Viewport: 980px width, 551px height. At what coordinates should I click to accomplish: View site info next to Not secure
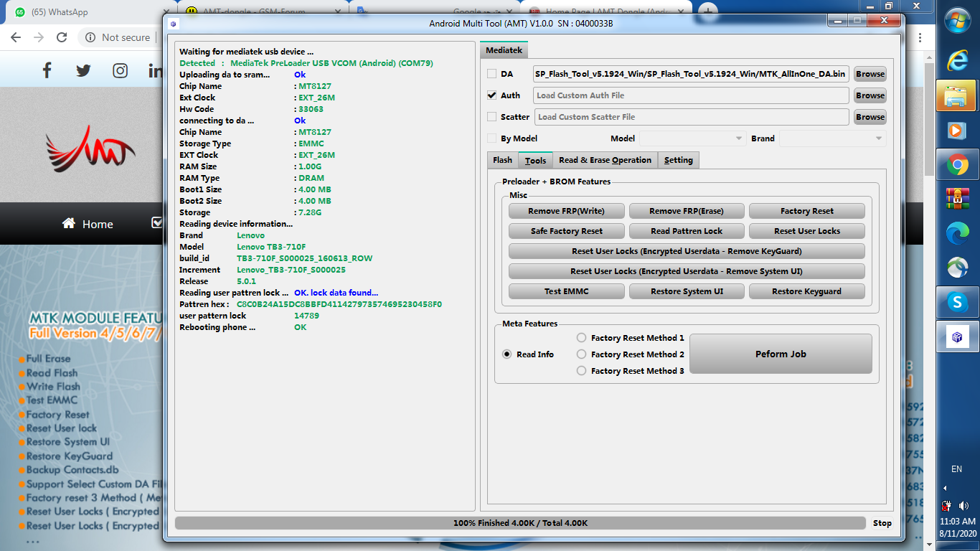[90, 37]
